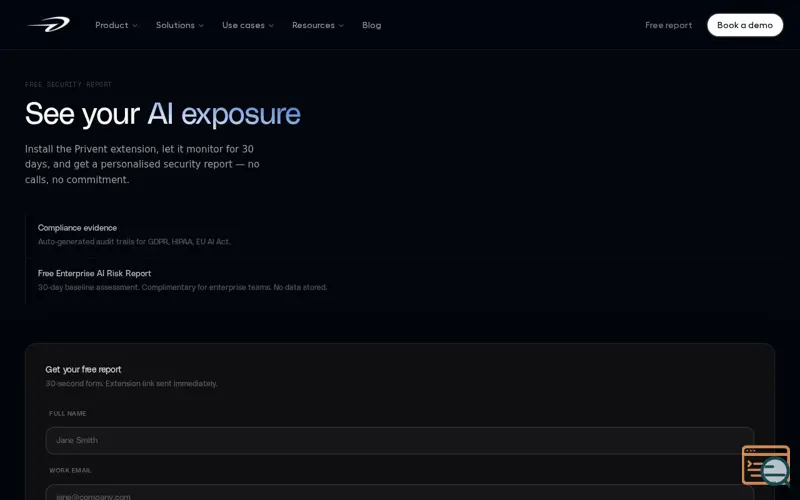The height and width of the screenshot is (500, 800).
Task: Open the floating chat widget icon
Action: [766, 465]
